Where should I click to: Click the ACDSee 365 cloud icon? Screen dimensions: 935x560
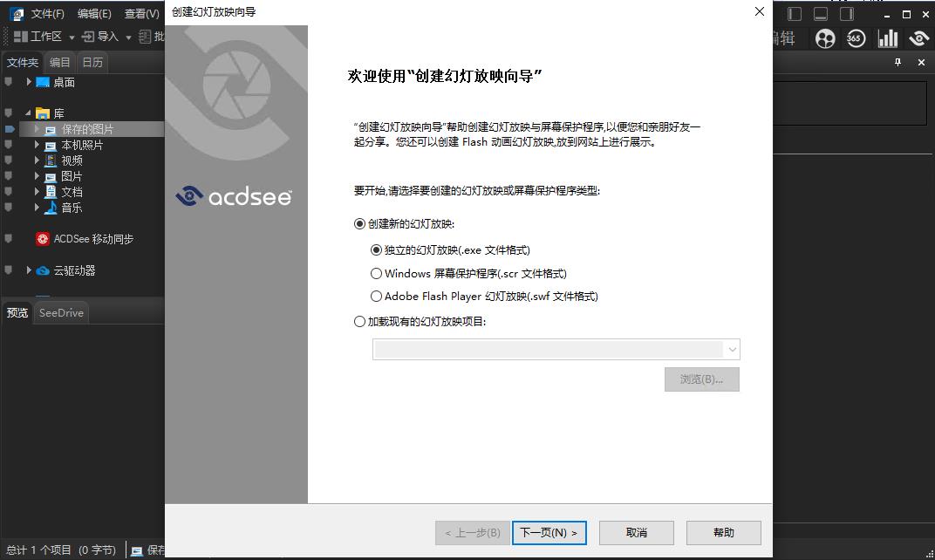point(855,38)
